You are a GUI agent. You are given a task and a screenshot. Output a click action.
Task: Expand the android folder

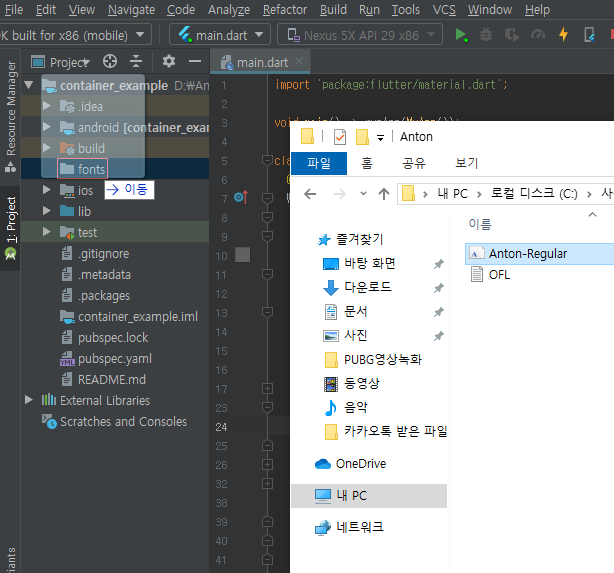46,127
